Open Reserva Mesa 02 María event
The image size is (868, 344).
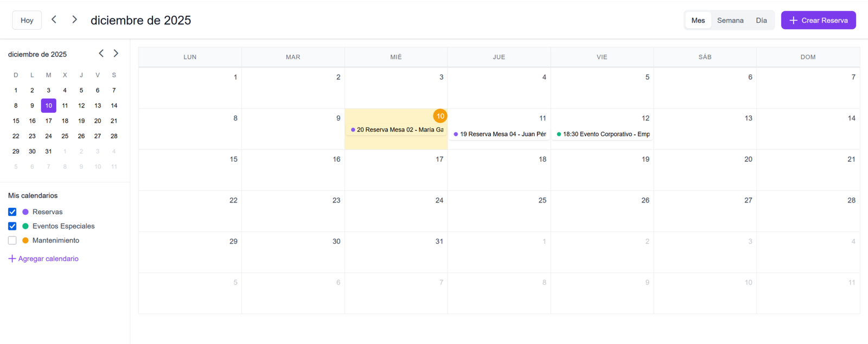tap(397, 130)
